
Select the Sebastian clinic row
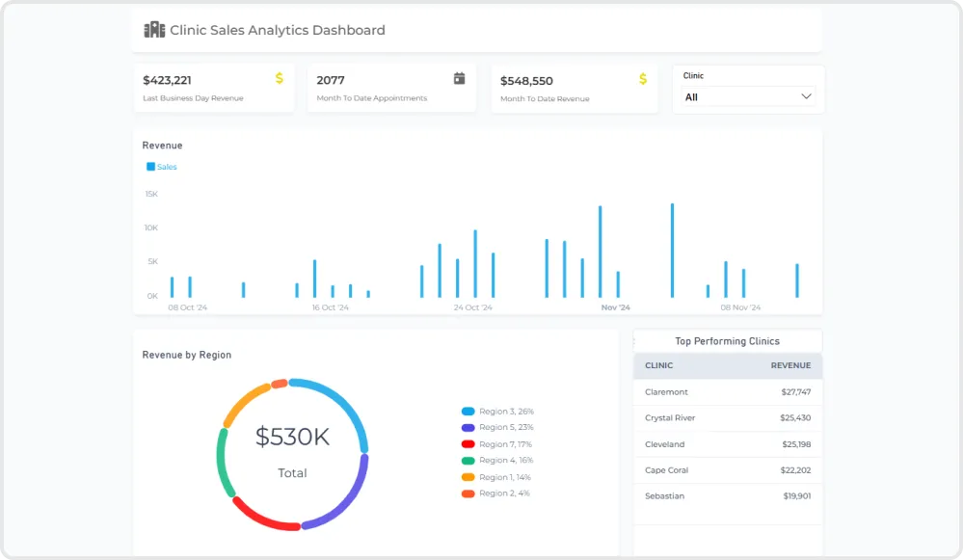point(728,496)
